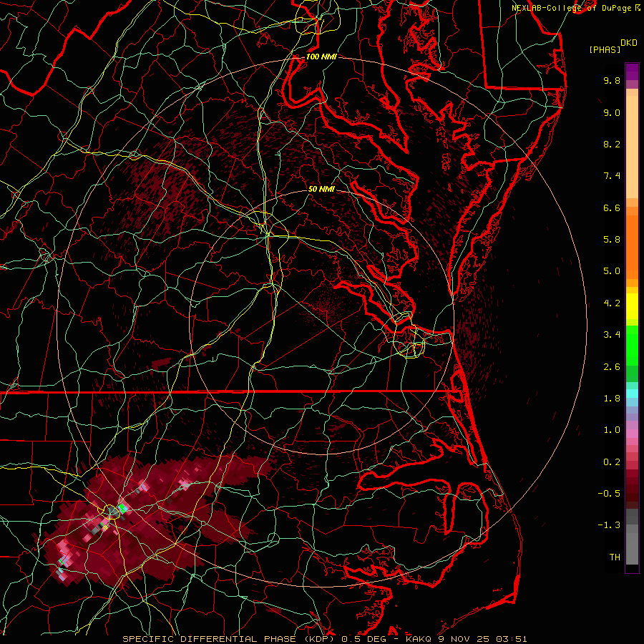Select the 8.2 value on color scale
Image resolution: width=644 pixels, height=644 pixels.
point(612,144)
